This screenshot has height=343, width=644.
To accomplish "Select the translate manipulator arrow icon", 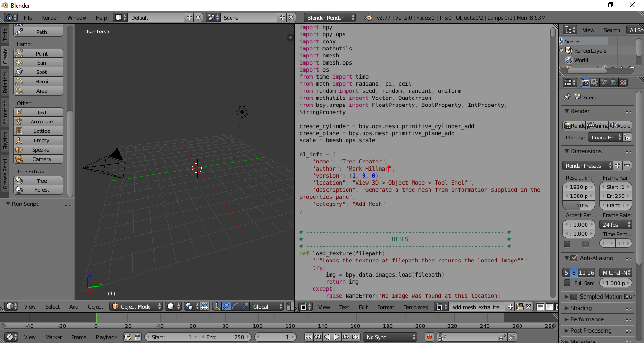I will [x=226, y=306].
